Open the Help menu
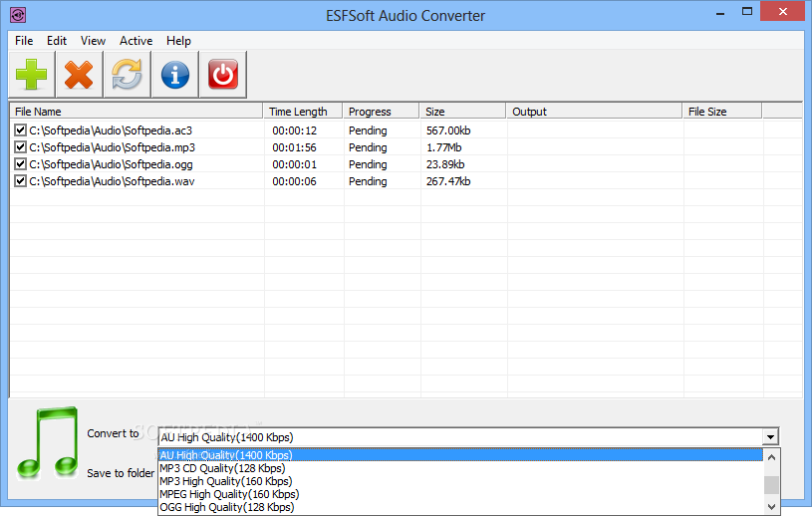This screenshot has width=812, height=516. point(178,41)
